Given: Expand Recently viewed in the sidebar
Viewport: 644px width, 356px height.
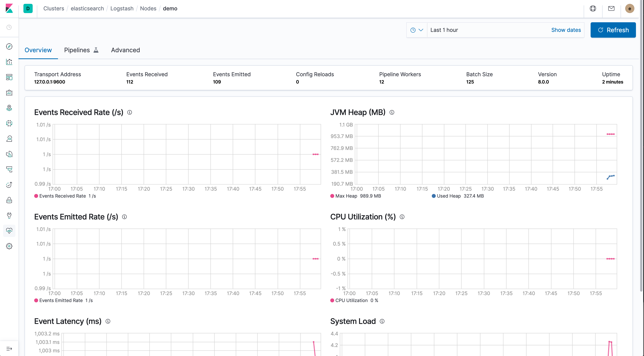Looking at the screenshot, I should pos(9,27).
